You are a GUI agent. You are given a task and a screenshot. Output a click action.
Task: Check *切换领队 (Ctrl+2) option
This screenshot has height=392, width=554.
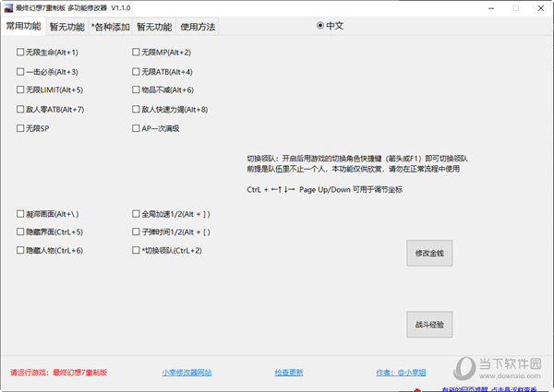pyautogui.click(x=136, y=250)
